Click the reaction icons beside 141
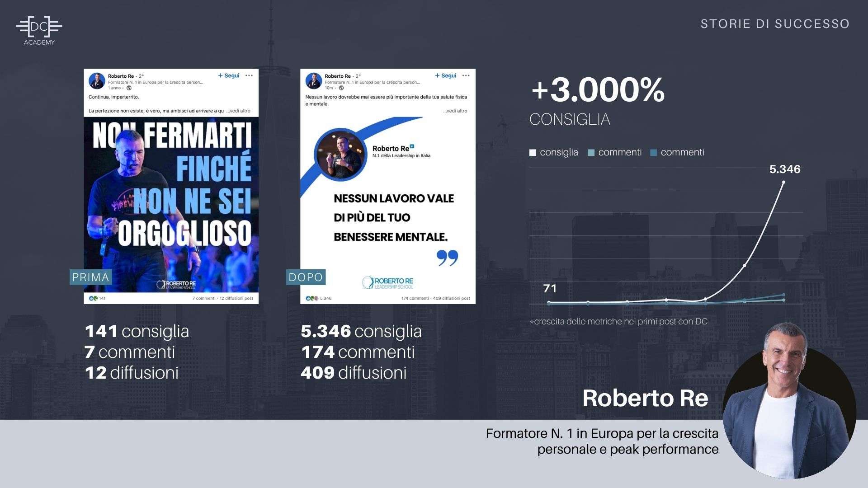868x488 pixels. [94, 298]
